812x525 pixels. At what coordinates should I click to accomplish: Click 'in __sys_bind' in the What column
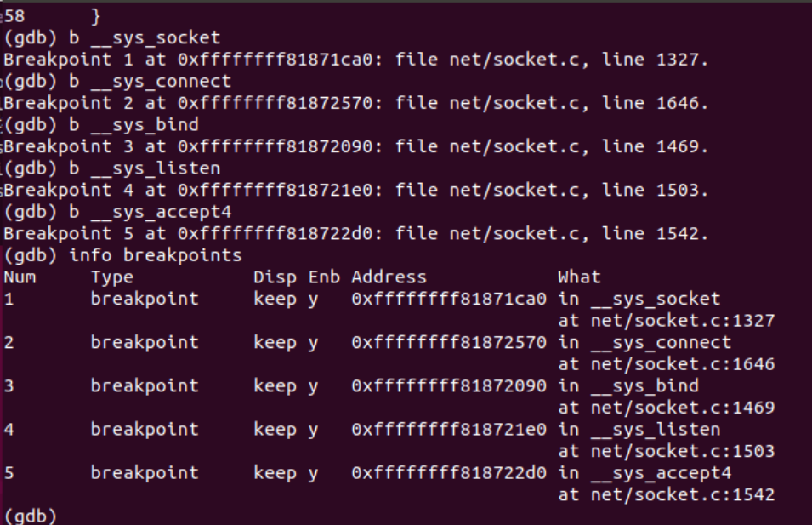click(628, 385)
